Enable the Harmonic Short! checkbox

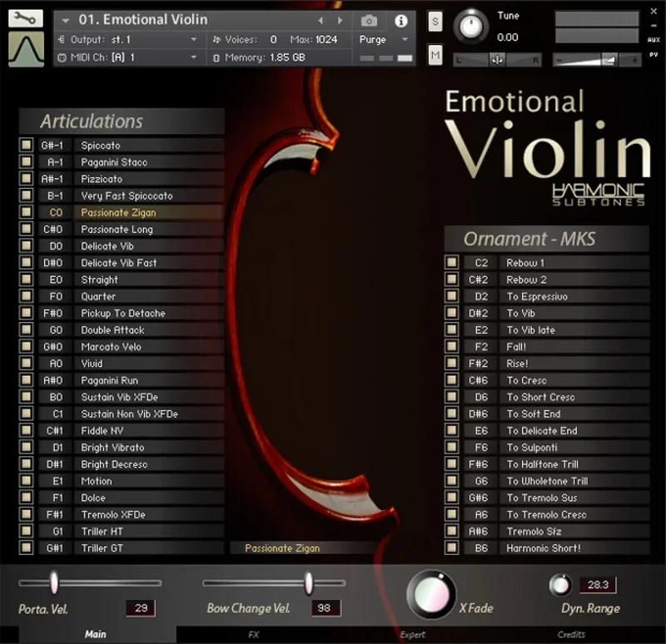click(452, 547)
